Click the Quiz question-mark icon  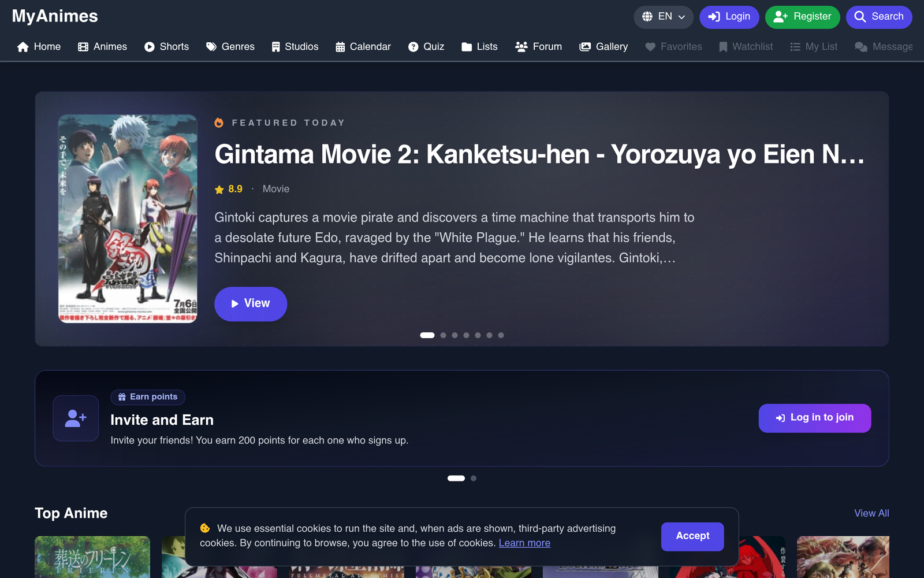pyautogui.click(x=413, y=47)
